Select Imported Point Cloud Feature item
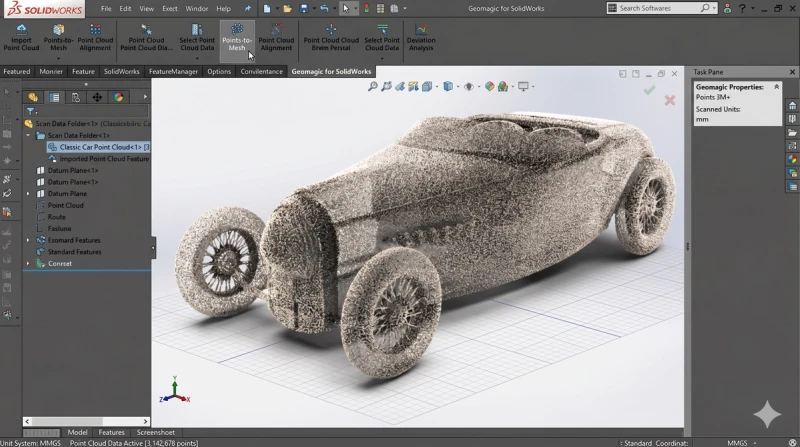 coord(99,159)
